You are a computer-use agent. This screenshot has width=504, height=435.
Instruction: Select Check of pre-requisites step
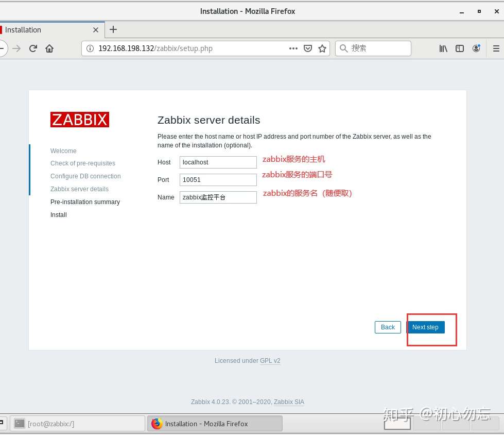pos(82,163)
